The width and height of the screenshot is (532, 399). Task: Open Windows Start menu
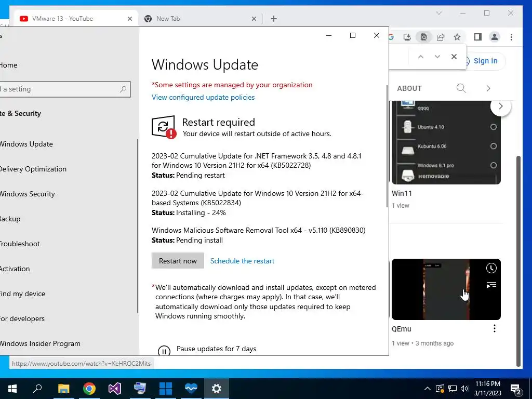[12, 389]
